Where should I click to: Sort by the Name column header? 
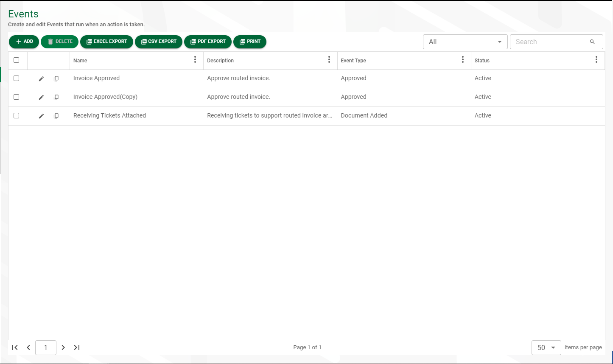[80, 61]
